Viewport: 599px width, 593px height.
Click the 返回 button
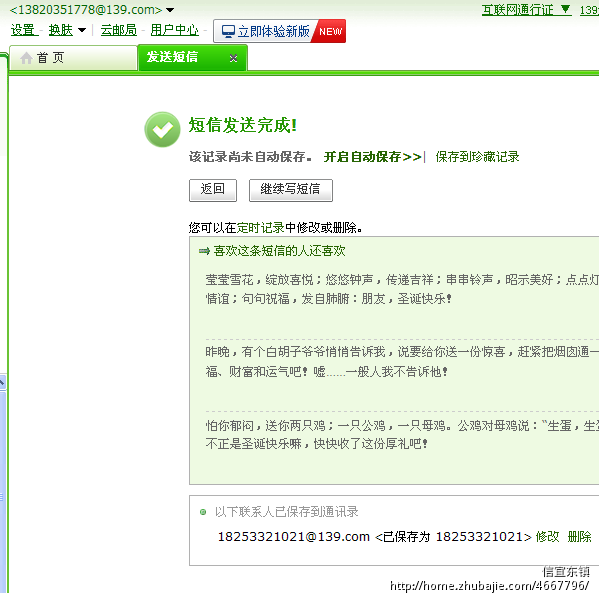click(x=213, y=190)
